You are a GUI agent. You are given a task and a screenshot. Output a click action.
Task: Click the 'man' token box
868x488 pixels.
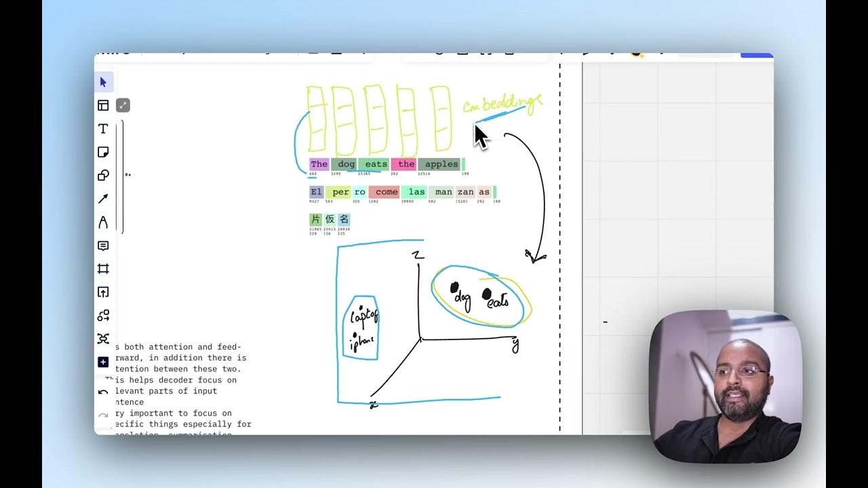click(x=443, y=192)
